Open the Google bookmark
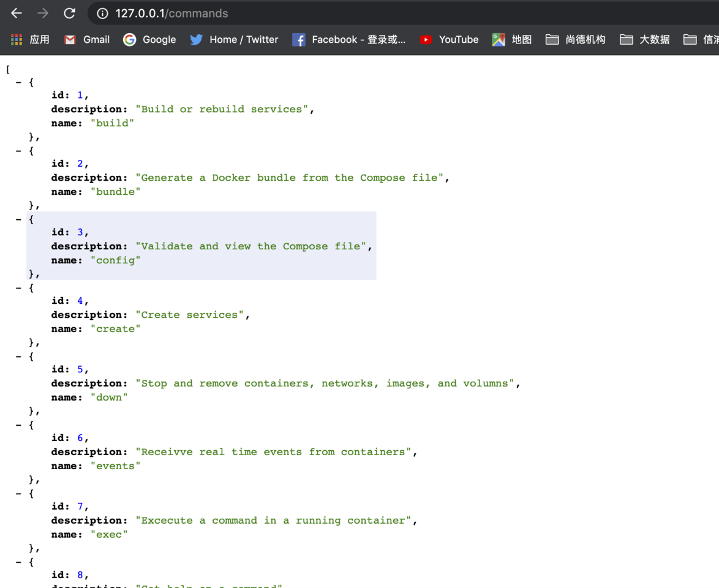719x588 pixels. 149,39
